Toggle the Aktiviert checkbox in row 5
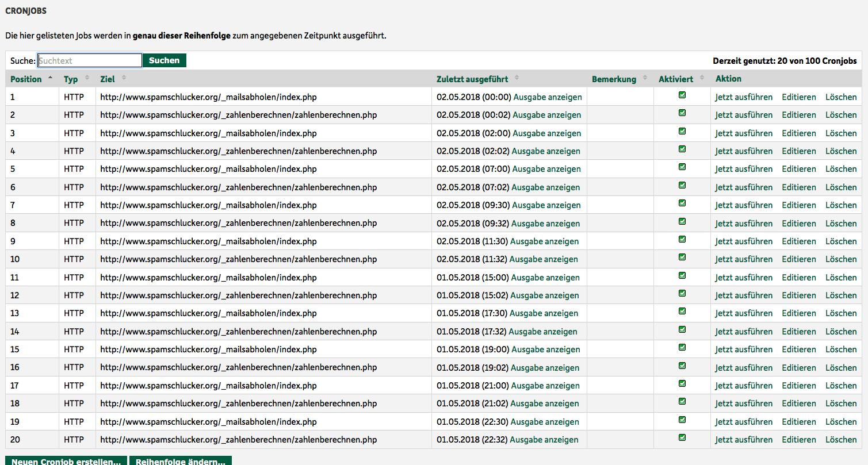The image size is (868, 465). (682, 167)
